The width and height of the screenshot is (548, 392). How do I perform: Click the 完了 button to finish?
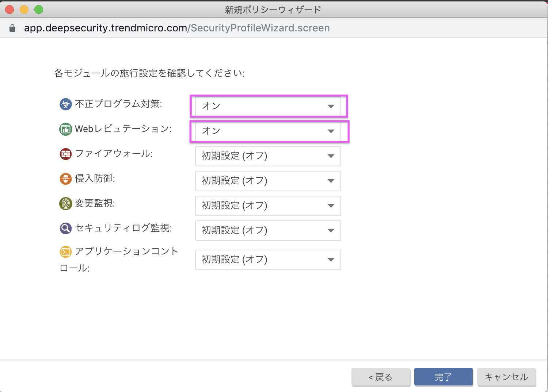point(443,377)
